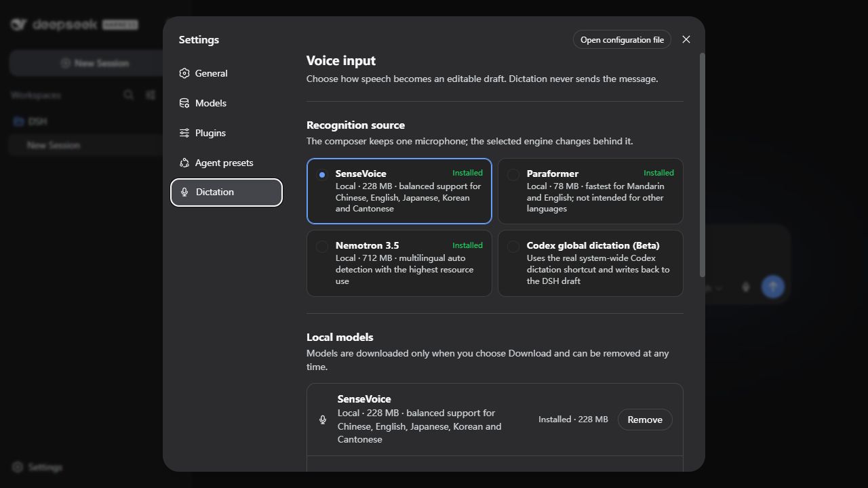Click the Local models heading
Screen dimensions: 868x488
(340, 337)
